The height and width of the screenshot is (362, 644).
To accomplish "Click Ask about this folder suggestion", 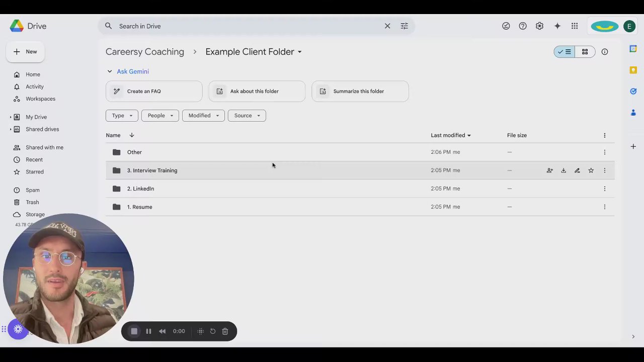I will 257,92.
